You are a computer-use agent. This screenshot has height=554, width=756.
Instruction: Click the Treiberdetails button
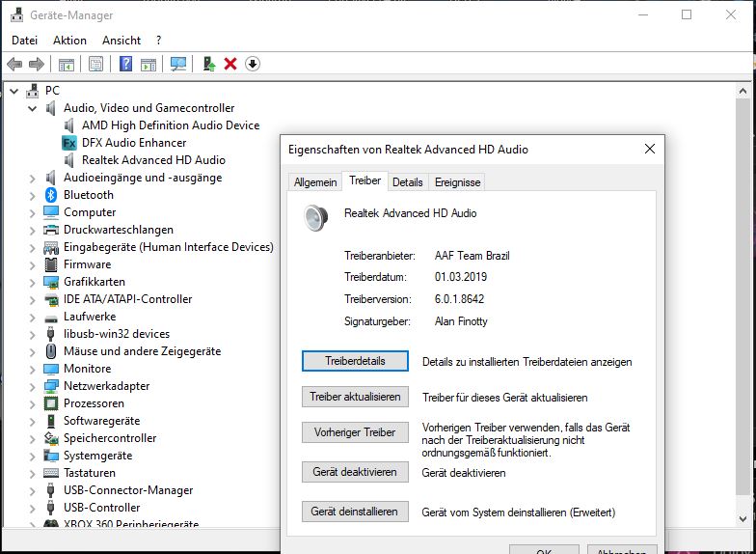coord(355,361)
